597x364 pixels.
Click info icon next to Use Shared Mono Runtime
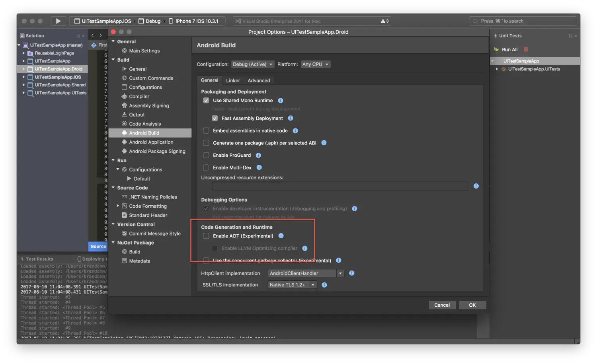[x=281, y=101]
